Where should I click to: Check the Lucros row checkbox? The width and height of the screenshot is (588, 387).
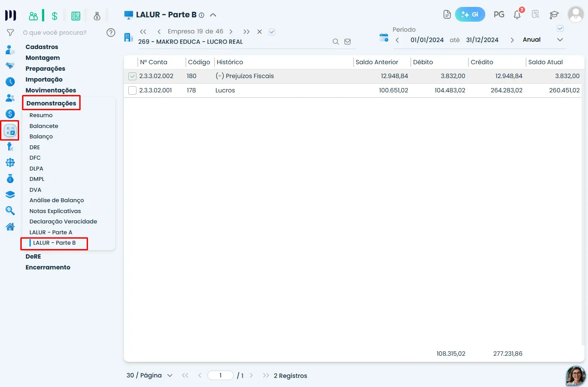pyautogui.click(x=133, y=91)
